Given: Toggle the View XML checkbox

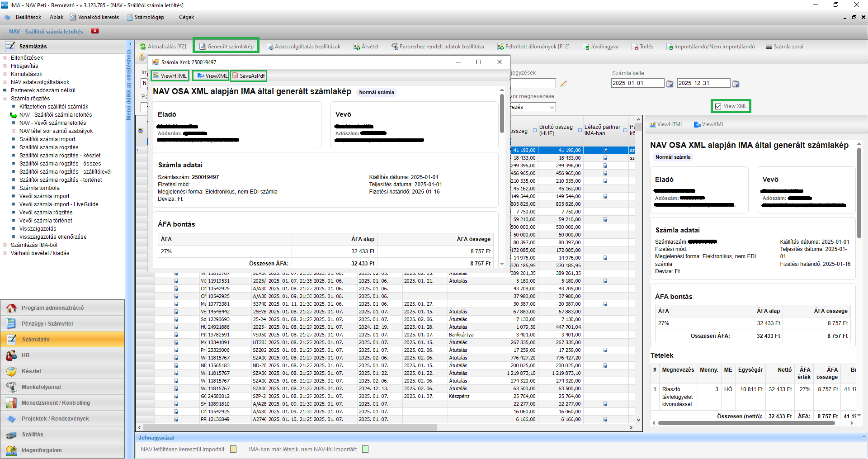Looking at the screenshot, I should click(x=718, y=106).
